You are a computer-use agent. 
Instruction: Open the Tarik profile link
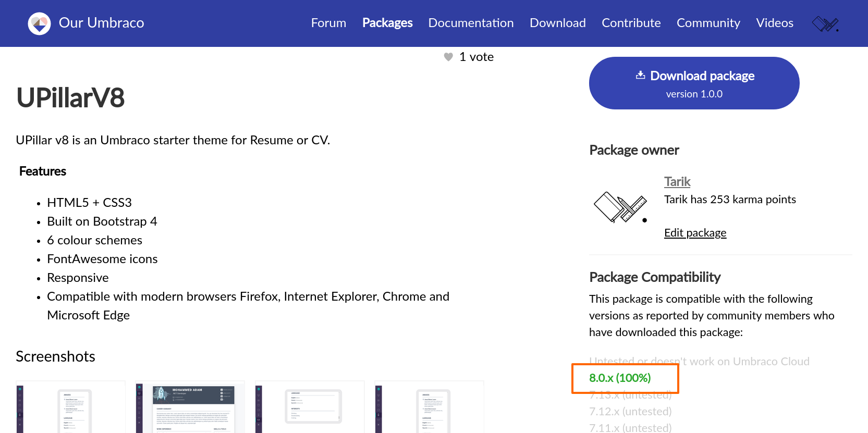click(x=677, y=182)
